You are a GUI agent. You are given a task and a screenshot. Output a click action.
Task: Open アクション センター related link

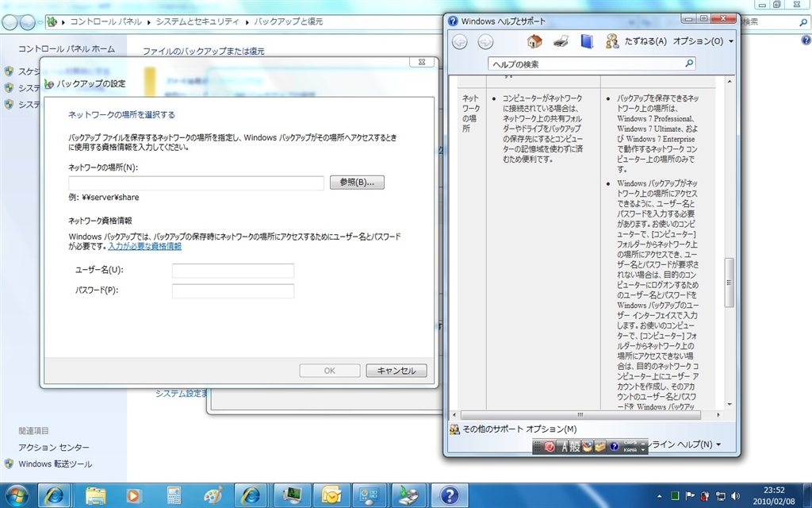pyautogui.click(x=54, y=448)
